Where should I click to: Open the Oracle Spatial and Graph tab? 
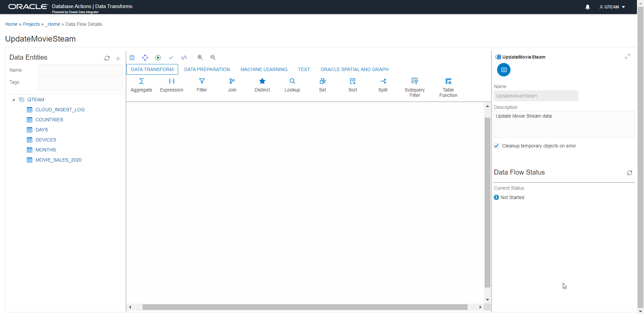click(355, 69)
